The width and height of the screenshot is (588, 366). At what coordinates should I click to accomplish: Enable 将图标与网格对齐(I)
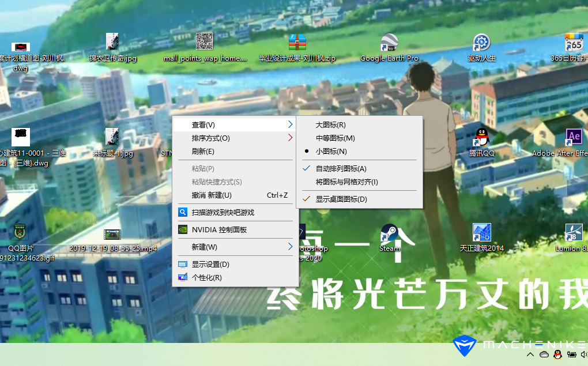pyautogui.click(x=359, y=182)
